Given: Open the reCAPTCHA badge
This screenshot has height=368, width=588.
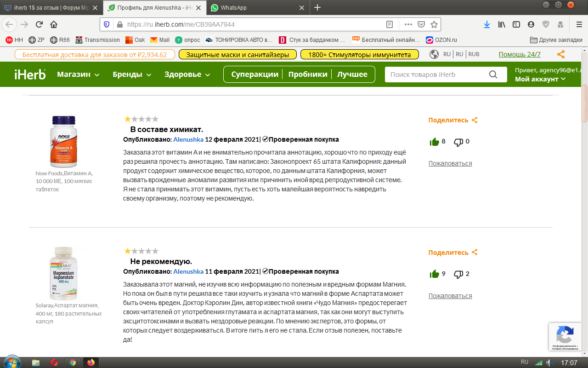Looking at the screenshot, I should (x=565, y=337).
